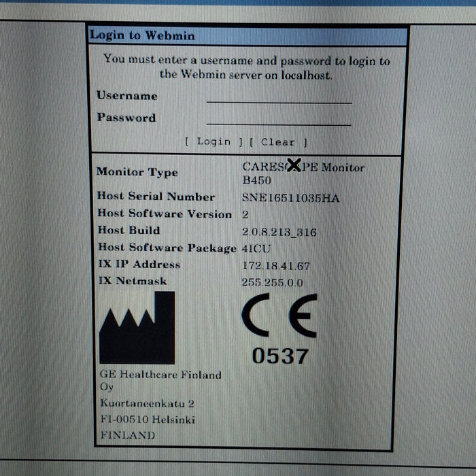Image resolution: width=476 pixels, height=476 pixels.
Task: Click the 'Username' label
Action: tap(127, 96)
